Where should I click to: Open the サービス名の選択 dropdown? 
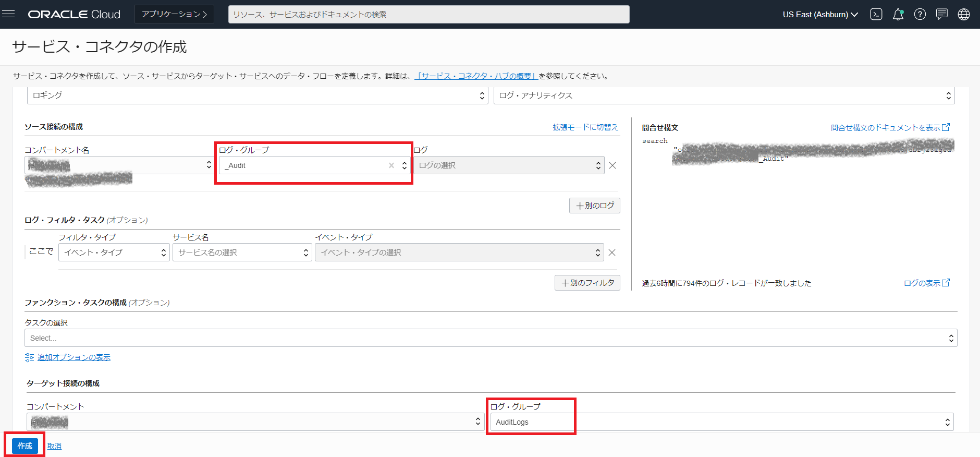pos(242,252)
